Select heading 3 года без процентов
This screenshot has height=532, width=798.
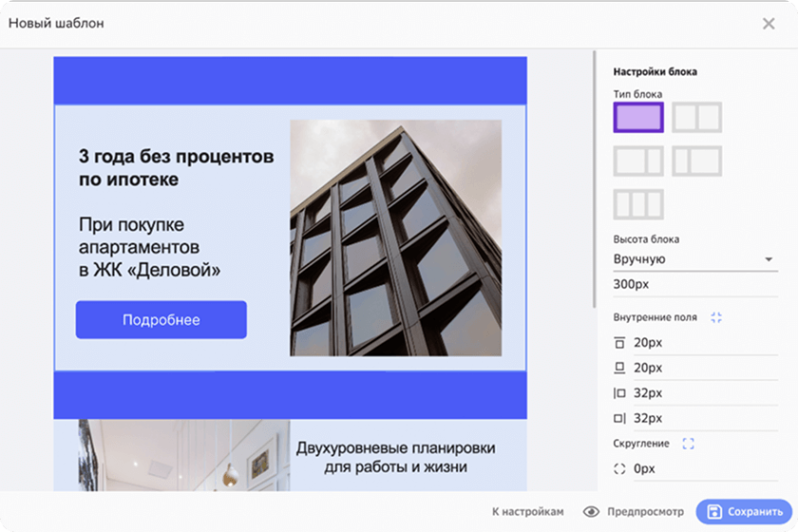click(x=176, y=167)
